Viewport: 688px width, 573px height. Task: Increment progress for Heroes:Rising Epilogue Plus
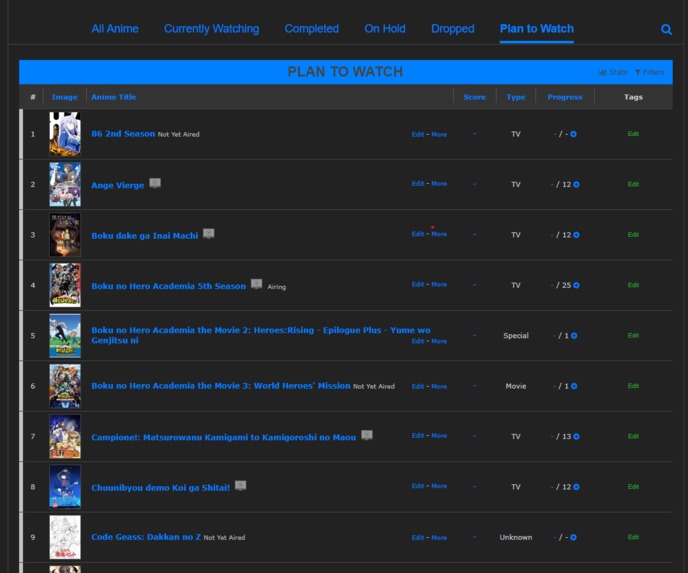(x=574, y=336)
